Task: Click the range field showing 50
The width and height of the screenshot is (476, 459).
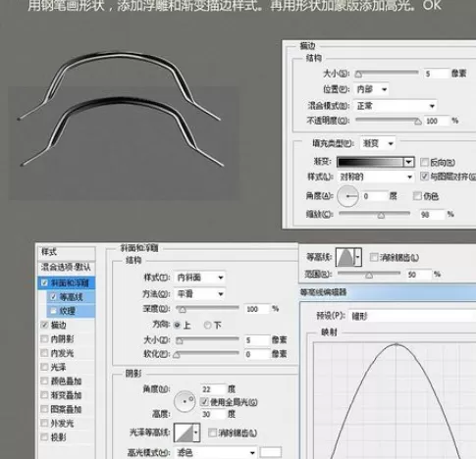Action: pos(419,275)
